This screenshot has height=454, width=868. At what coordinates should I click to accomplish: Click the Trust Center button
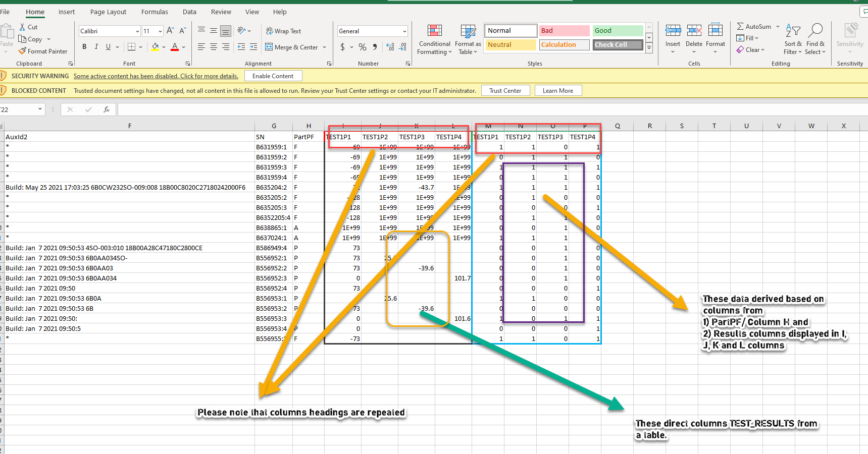(x=505, y=91)
